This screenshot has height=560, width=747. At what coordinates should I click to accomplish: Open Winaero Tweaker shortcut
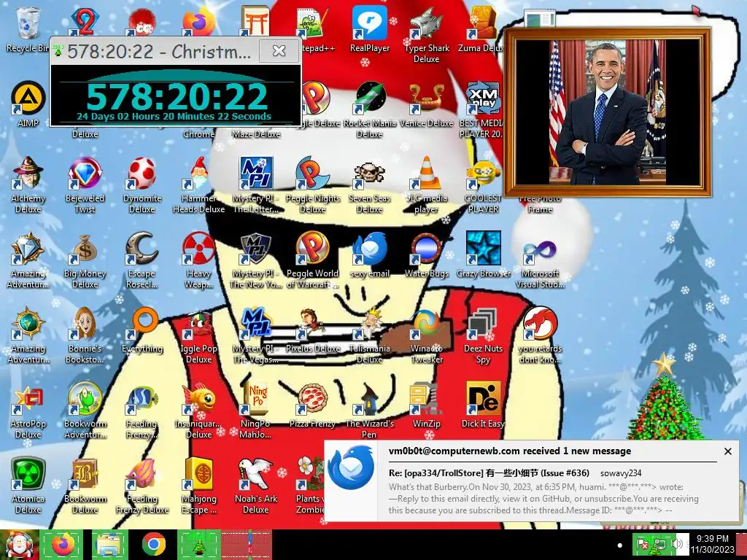(426, 323)
